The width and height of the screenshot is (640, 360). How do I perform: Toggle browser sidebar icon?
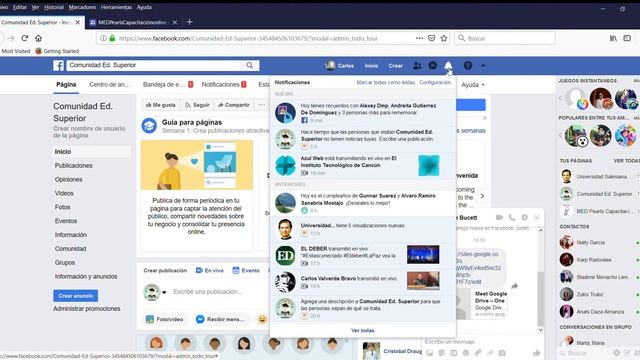pos(627,38)
